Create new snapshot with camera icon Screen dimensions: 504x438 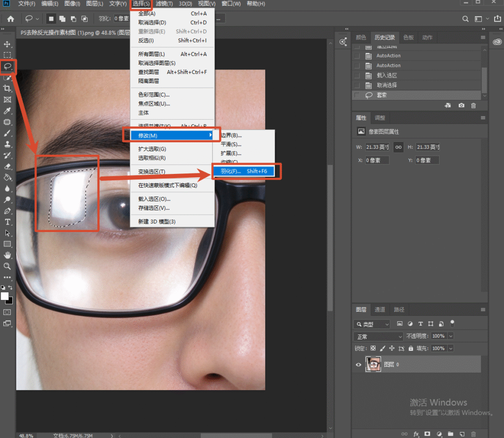pyautogui.click(x=461, y=105)
